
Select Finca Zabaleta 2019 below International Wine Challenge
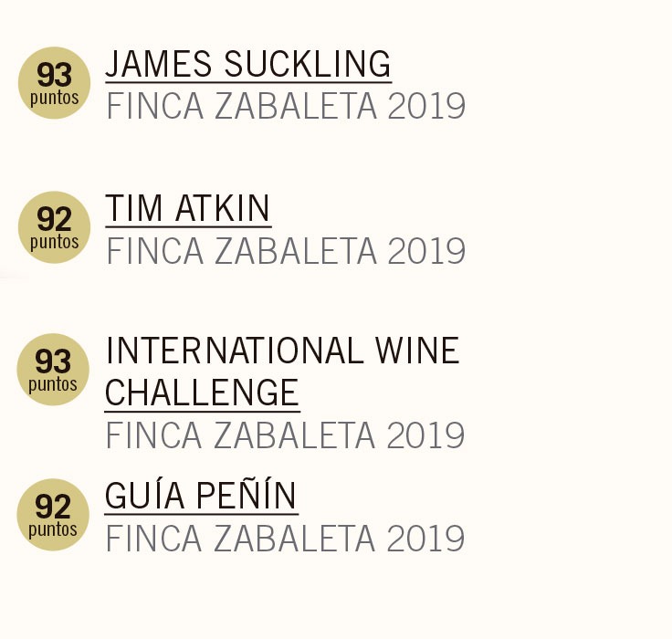tap(286, 436)
